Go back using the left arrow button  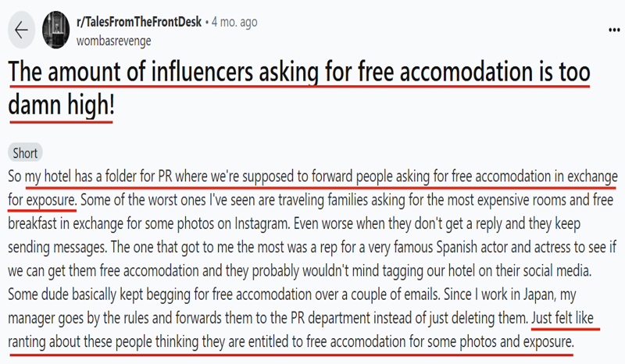[x=21, y=30]
